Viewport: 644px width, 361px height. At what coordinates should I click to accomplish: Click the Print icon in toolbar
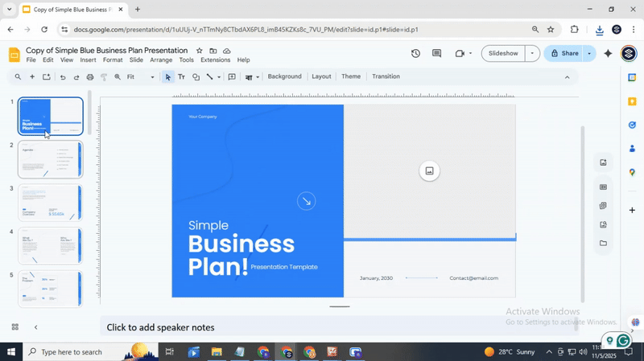tap(89, 77)
